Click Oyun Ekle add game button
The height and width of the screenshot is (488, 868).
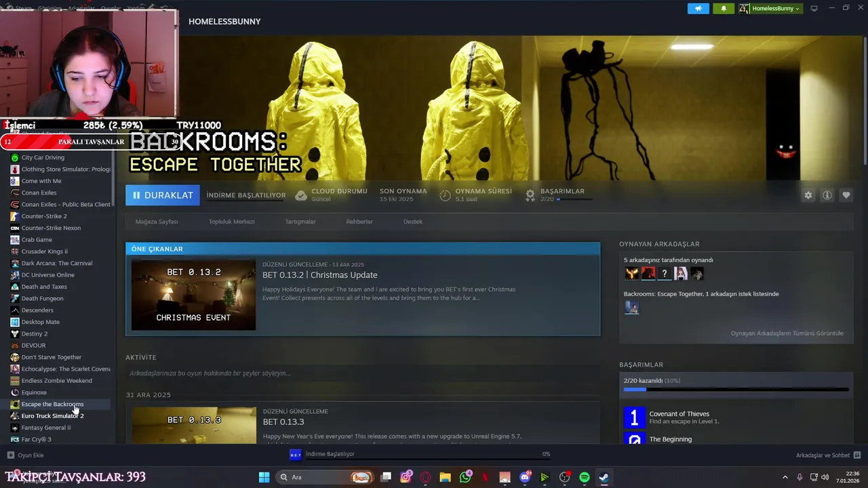26,455
